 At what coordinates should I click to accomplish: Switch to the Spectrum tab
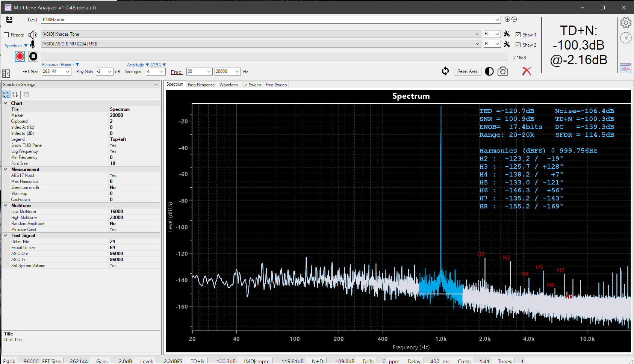click(x=175, y=85)
